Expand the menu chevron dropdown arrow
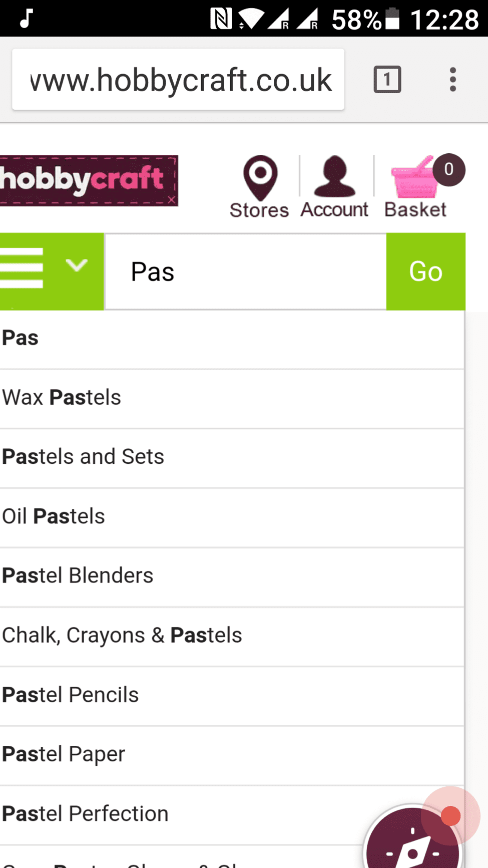The width and height of the screenshot is (488, 868). click(77, 264)
